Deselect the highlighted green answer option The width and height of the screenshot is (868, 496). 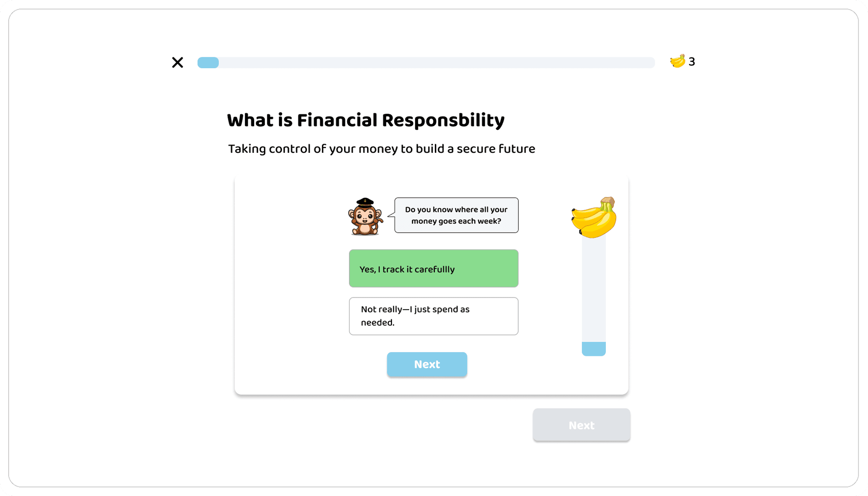[x=433, y=268]
